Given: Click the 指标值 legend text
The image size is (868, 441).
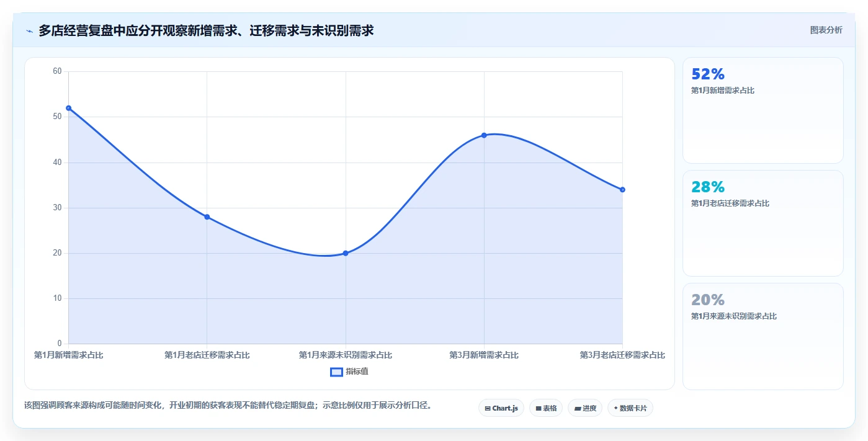Looking at the screenshot, I should (357, 372).
